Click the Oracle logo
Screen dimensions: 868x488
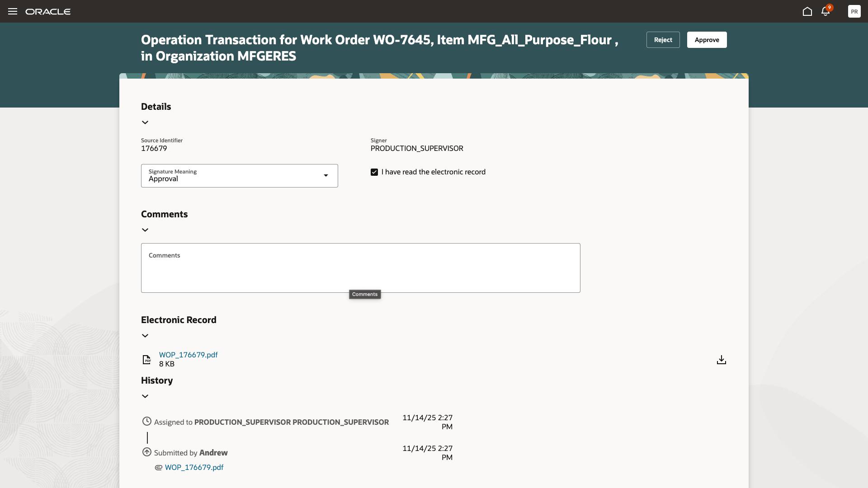coord(48,11)
